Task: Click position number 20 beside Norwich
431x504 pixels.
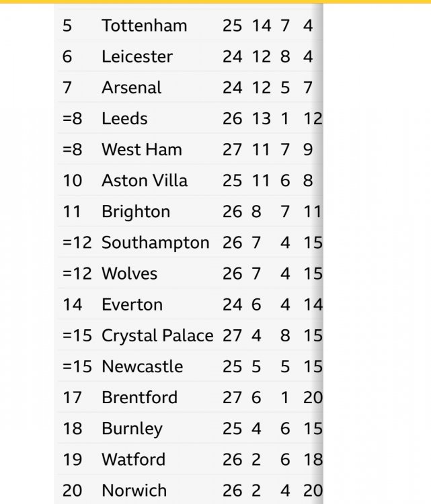Action: point(72,491)
